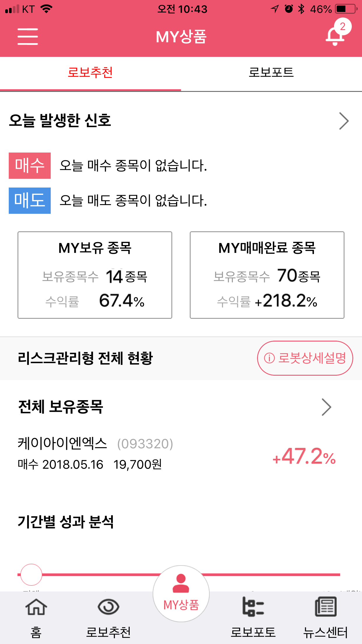Viewport: 362px width, 644px height.
Task: Tap the 로보추천 eye icon in bottom bar
Action: coord(108,607)
